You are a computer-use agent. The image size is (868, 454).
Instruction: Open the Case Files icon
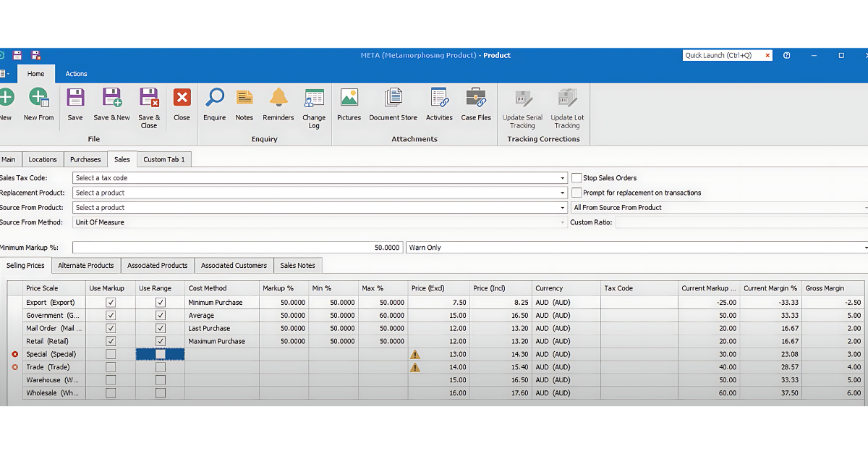(475, 105)
